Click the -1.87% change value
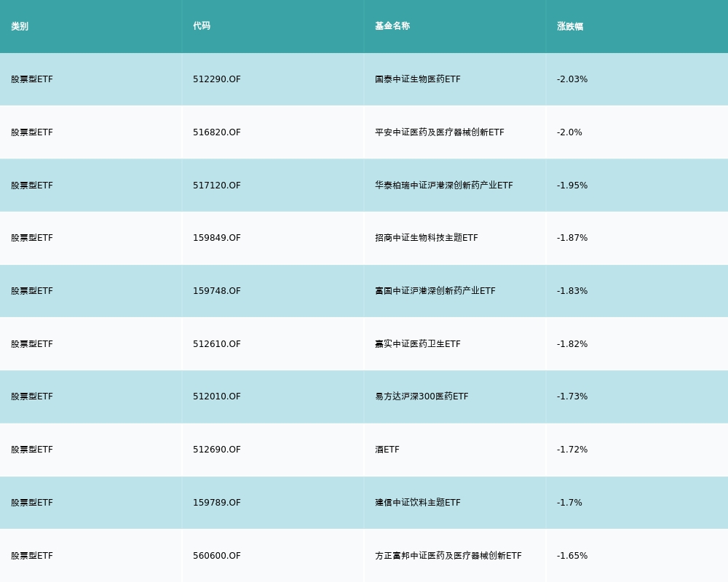728x582 pixels. pyautogui.click(x=572, y=238)
